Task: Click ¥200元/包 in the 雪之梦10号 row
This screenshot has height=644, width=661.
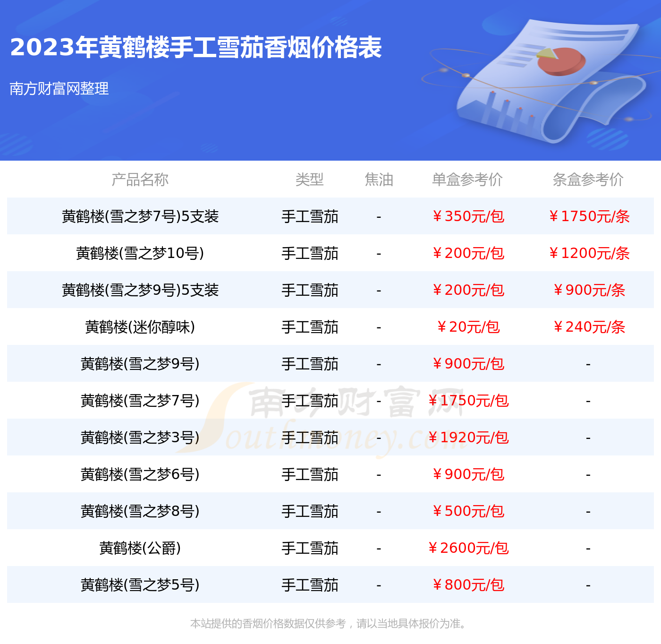Action: pos(468,253)
